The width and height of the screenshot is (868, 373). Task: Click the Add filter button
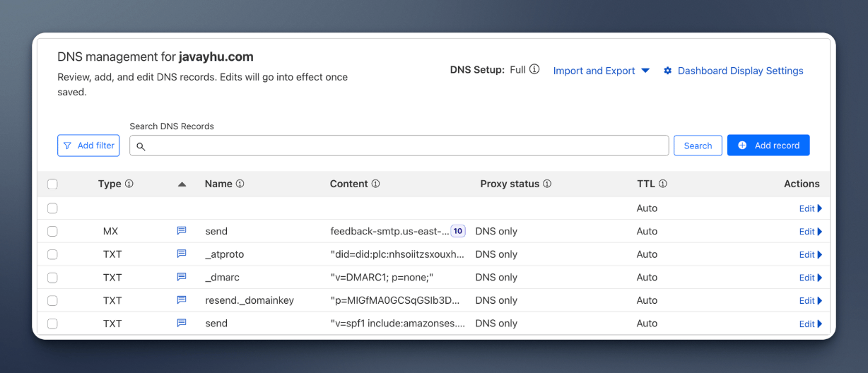click(88, 146)
